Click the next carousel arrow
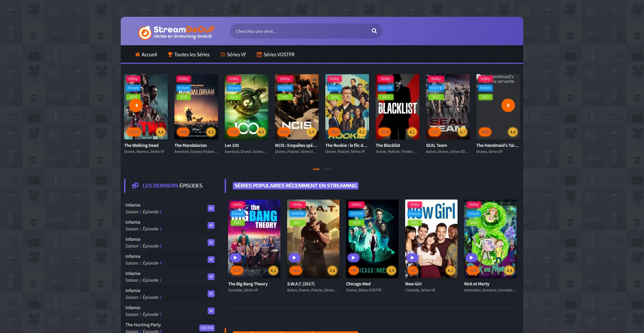644x333 pixels. coord(508,105)
